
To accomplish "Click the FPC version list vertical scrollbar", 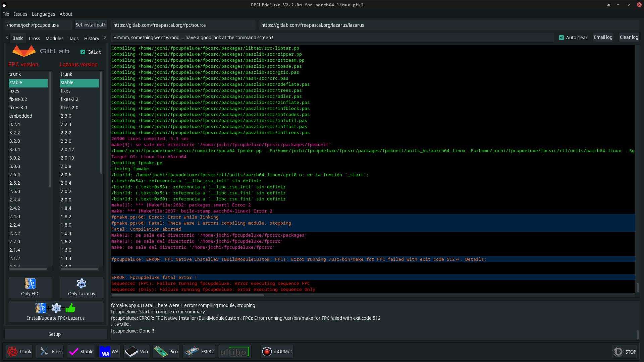I will (50, 129).
